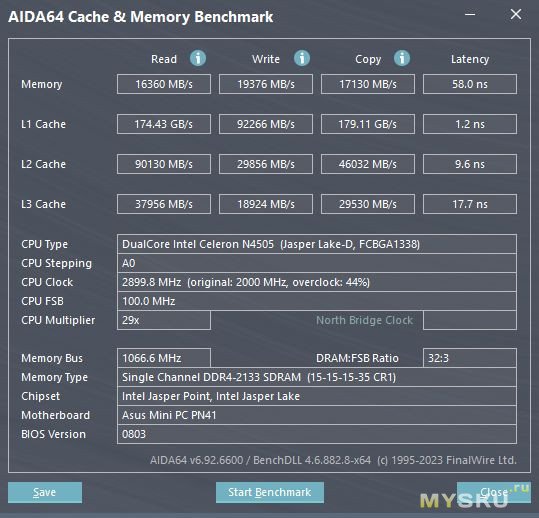Click the L3 Cache Latency 17.7 ns field

[x=470, y=204]
